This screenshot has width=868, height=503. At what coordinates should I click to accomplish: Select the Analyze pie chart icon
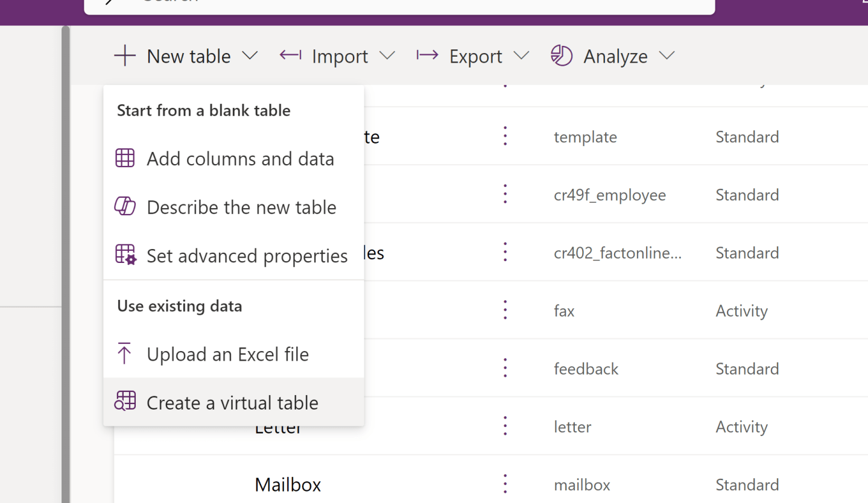[561, 55]
